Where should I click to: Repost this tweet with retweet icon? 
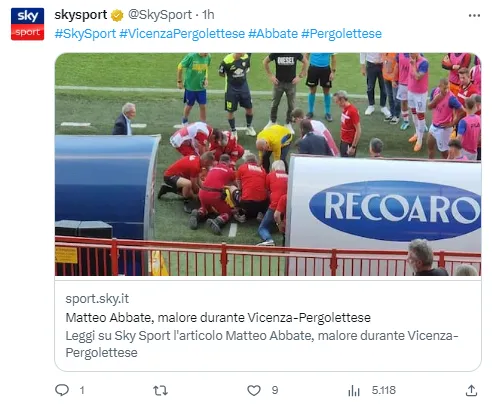pos(160,390)
